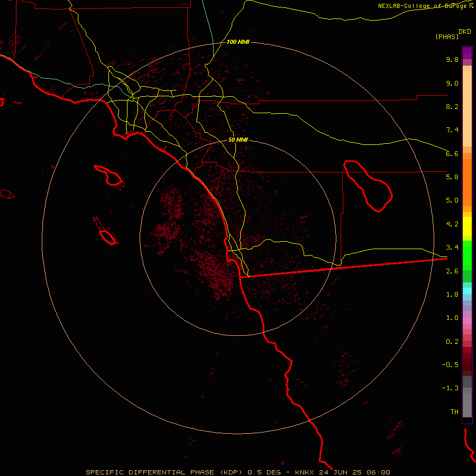The height and width of the screenshot is (476, 476).
Task: Click the 0.5 DEG elevation text
Action: tap(264, 472)
